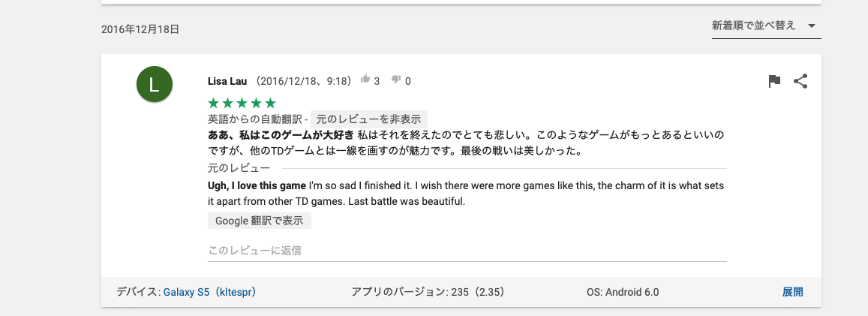The width and height of the screenshot is (868, 316).
Task: Click the translated Japanese review text
Action: [465, 143]
